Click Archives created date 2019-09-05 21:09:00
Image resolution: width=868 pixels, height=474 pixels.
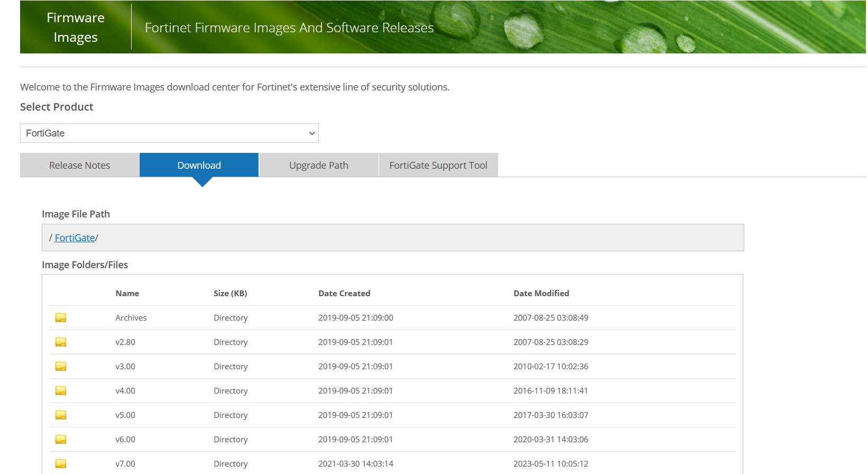coord(356,318)
